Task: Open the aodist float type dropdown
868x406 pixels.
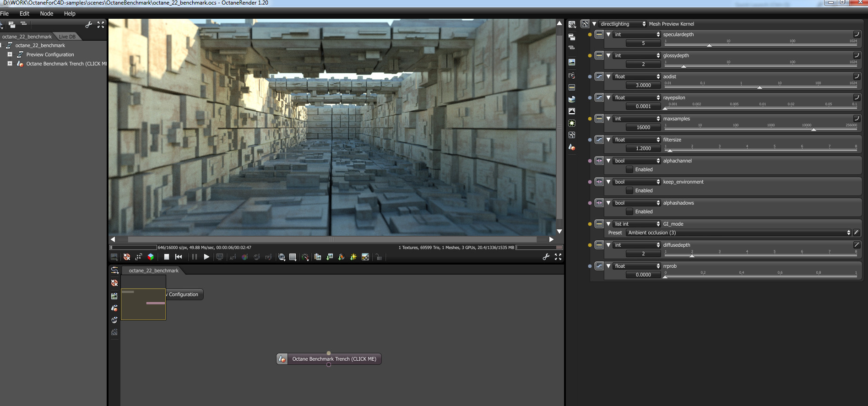Action: [x=637, y=76]
